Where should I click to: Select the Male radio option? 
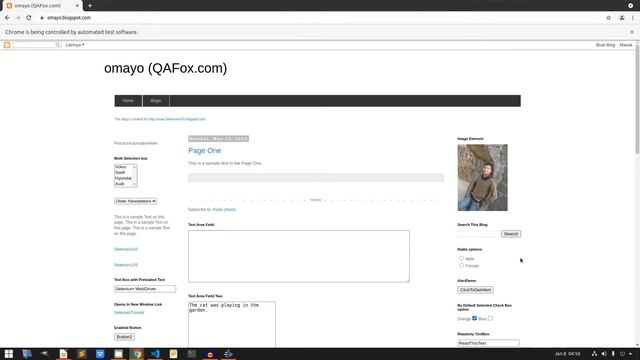tap(461, 258)
